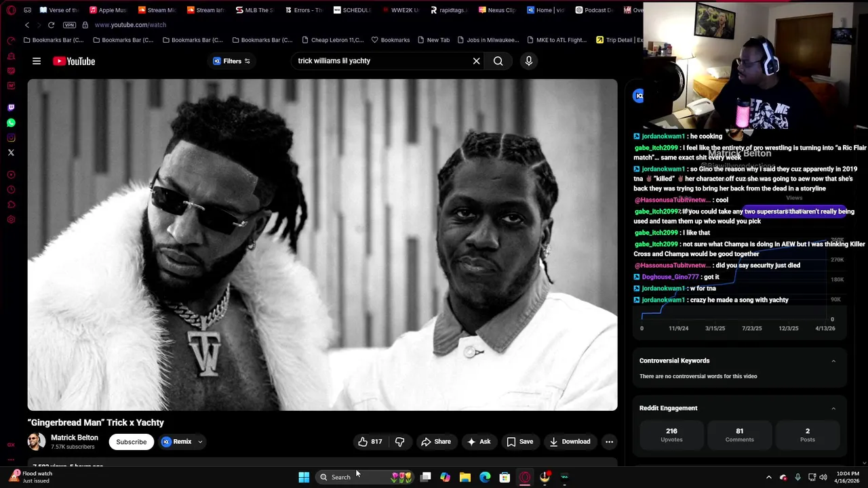Open more actions ellipsis menu
The height and width of the screenshot is (488, 868).
pyautogui.click(x=609, y=442)
